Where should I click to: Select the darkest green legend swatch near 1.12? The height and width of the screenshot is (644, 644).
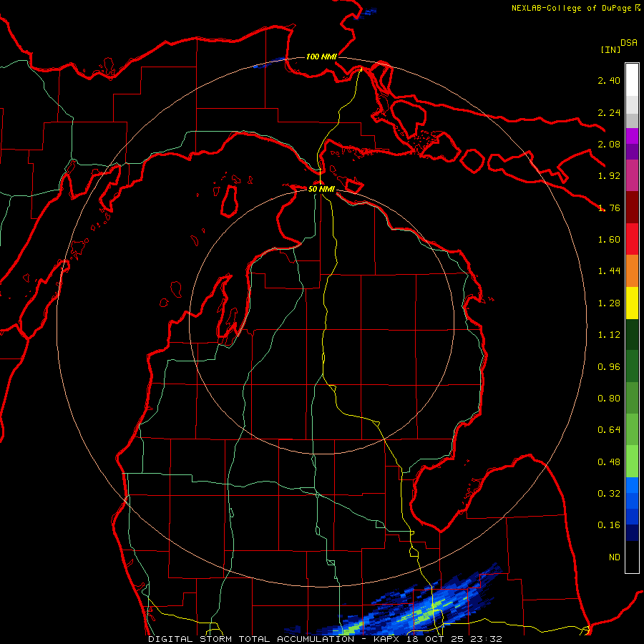tap(632, 334)
